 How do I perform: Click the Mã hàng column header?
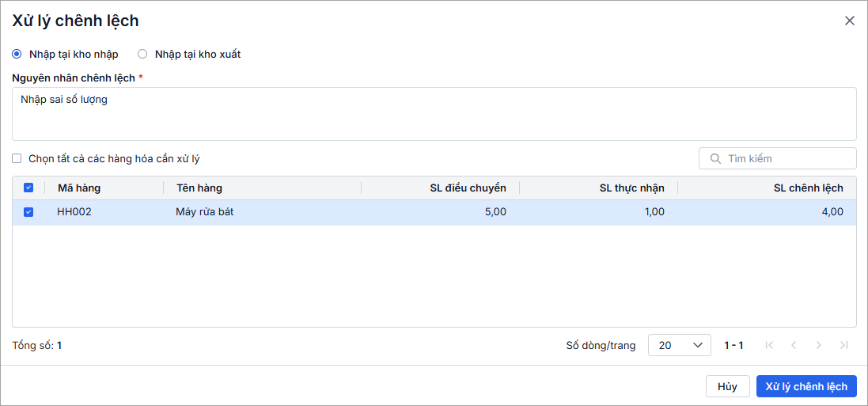pos(79,188)
